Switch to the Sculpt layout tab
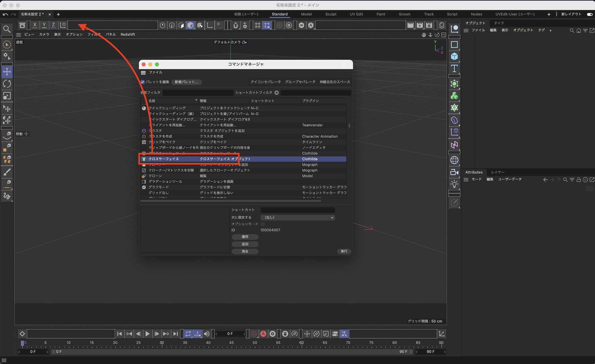The width and height of the screenshot is (595, 364). [331, 14]
